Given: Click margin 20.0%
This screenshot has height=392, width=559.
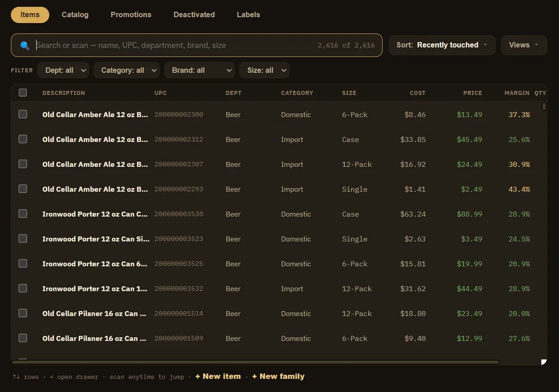Looking at the screenshot, I should coord(519,313).
